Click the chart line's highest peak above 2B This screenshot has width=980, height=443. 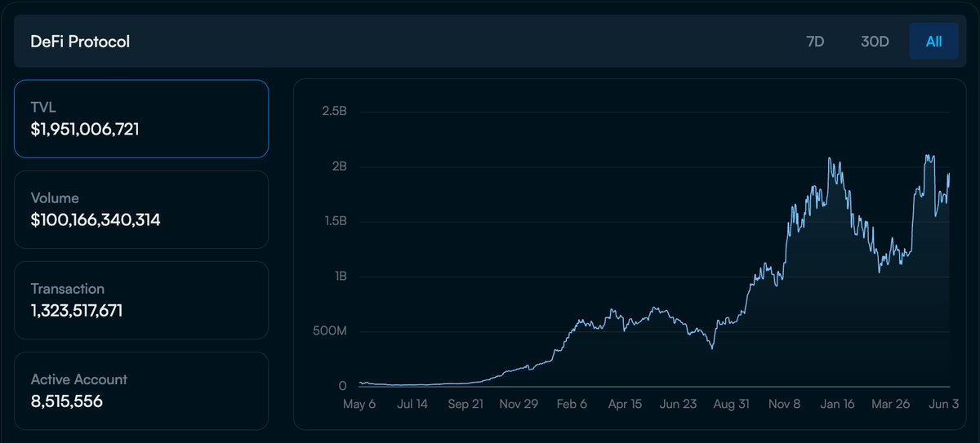pos(927,155)
